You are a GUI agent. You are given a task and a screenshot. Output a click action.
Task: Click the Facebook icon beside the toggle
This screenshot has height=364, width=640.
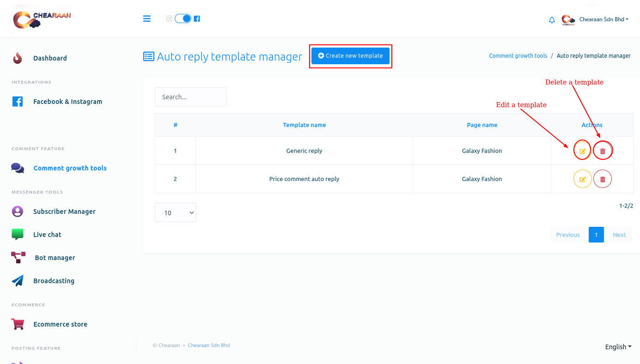coord(197,19)
